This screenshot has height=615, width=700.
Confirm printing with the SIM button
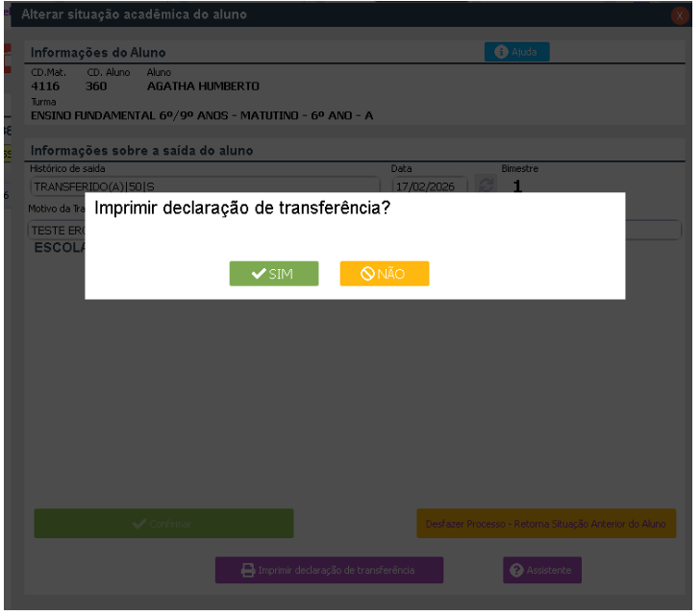[x=273, y=274]
